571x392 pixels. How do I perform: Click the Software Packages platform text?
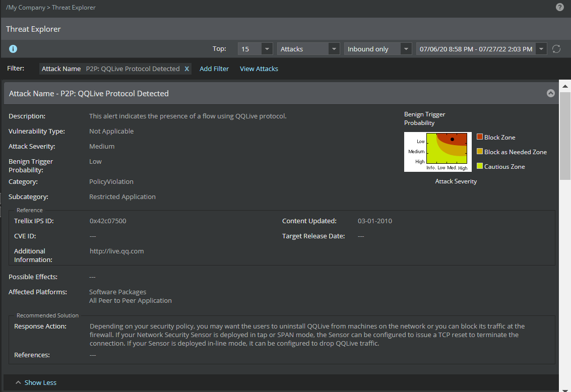click(117, 292)
